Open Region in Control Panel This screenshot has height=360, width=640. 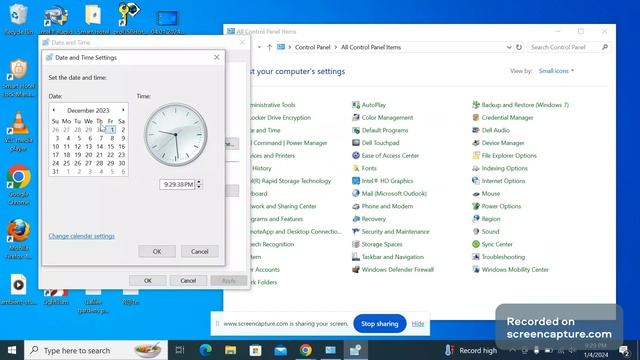coord(486,219)
